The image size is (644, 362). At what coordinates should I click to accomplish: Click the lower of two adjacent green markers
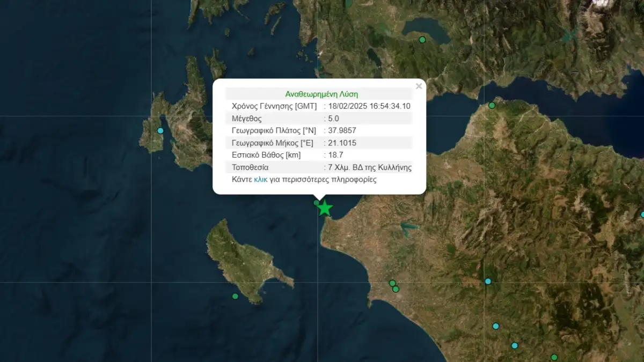(396, 290)
